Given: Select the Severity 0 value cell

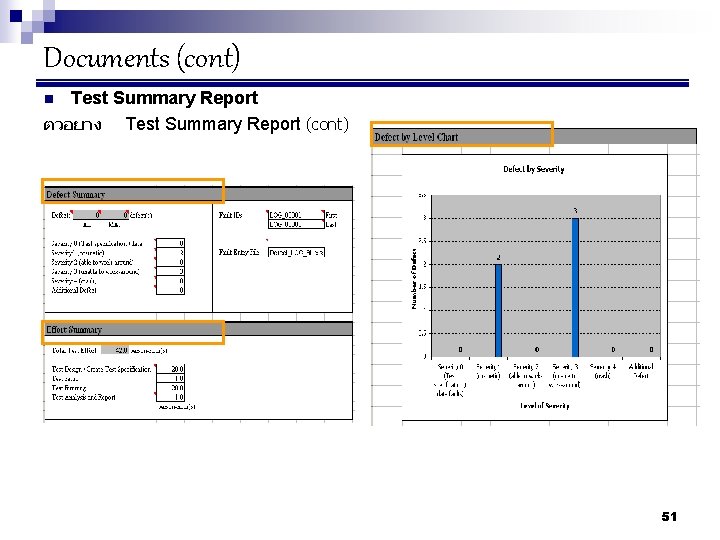Looking at the screenshot, I should tap(170, 243).
